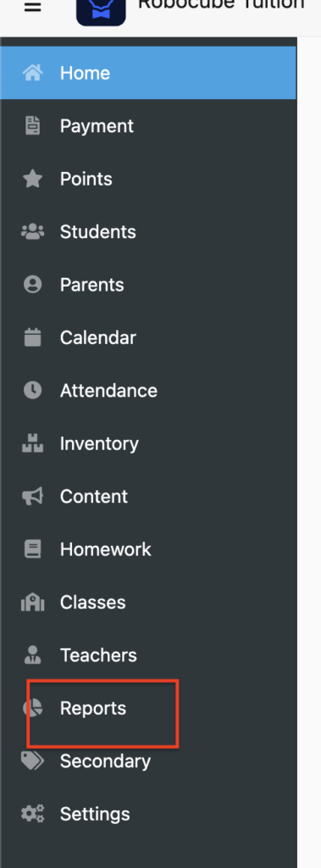This screenshot has width=321, height=868.
Task: Click the Settings gears icon
Action: (x=33, y=814)
